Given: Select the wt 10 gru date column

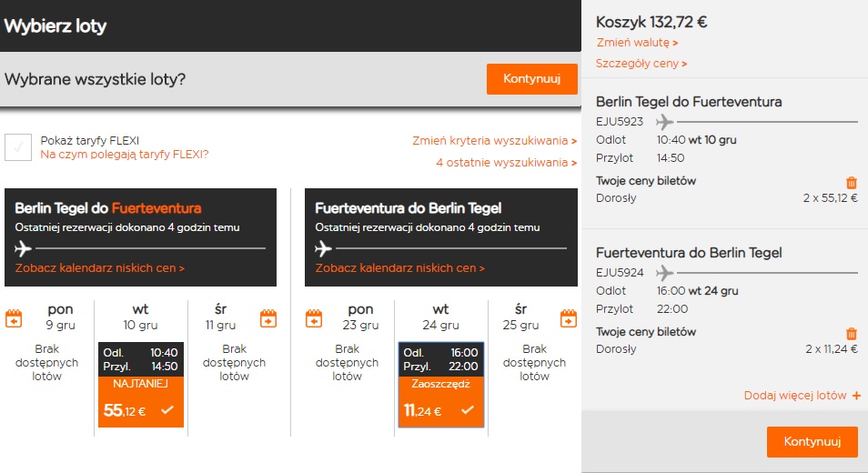Looking at the screenshot, I should click(x=141, y=317).
